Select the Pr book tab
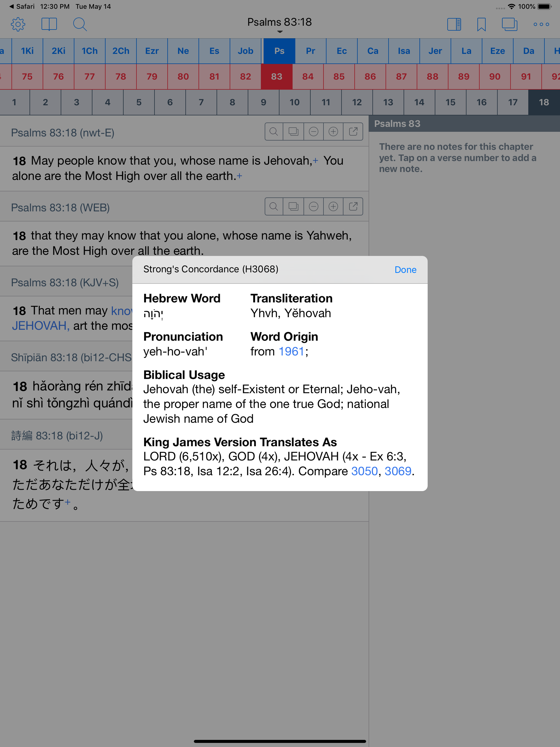560x747 pixels. pyautogui.click(x=310, y=51)
